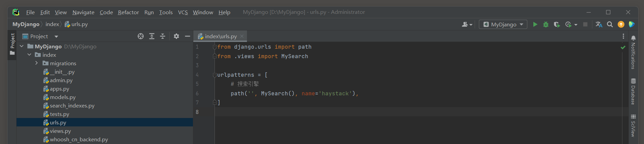Collapse all in the Project tree

[163, 36]
